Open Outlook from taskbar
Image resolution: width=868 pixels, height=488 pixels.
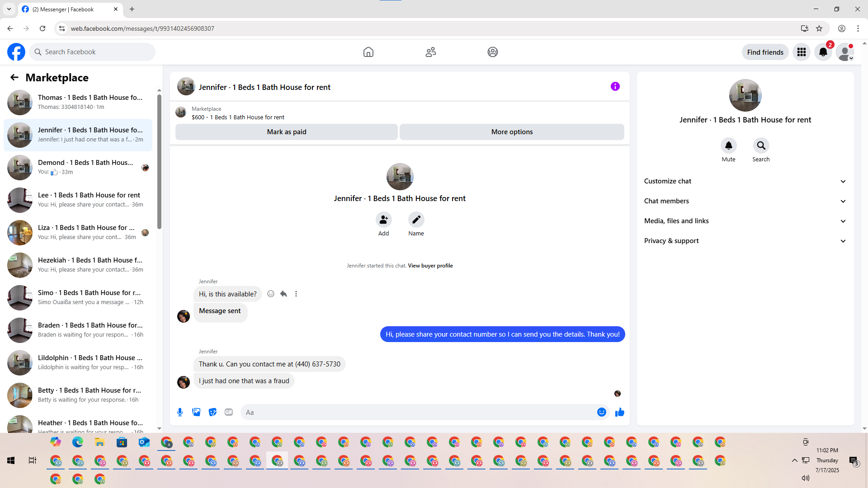pos(144,442)
